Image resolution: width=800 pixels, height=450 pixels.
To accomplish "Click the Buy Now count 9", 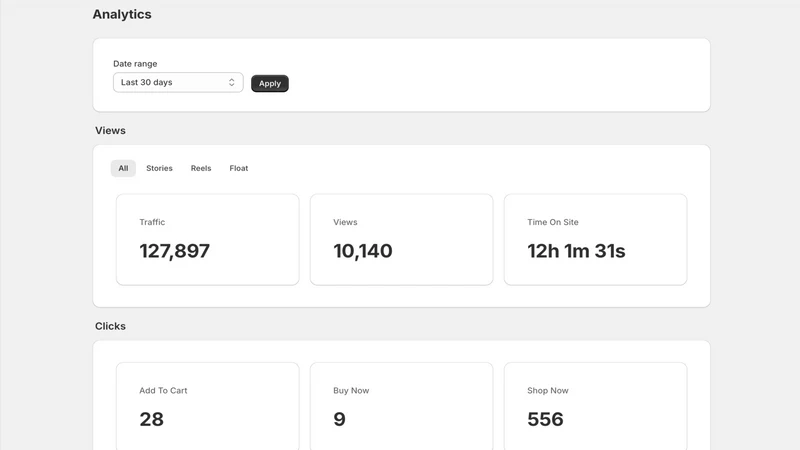I will (x=339, y=419).
